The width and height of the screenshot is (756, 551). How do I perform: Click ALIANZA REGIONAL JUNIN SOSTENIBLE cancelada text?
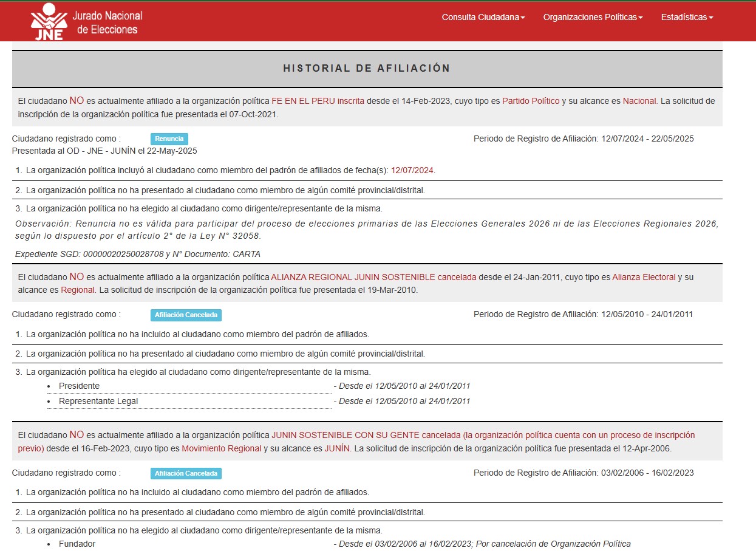[374, 277]
